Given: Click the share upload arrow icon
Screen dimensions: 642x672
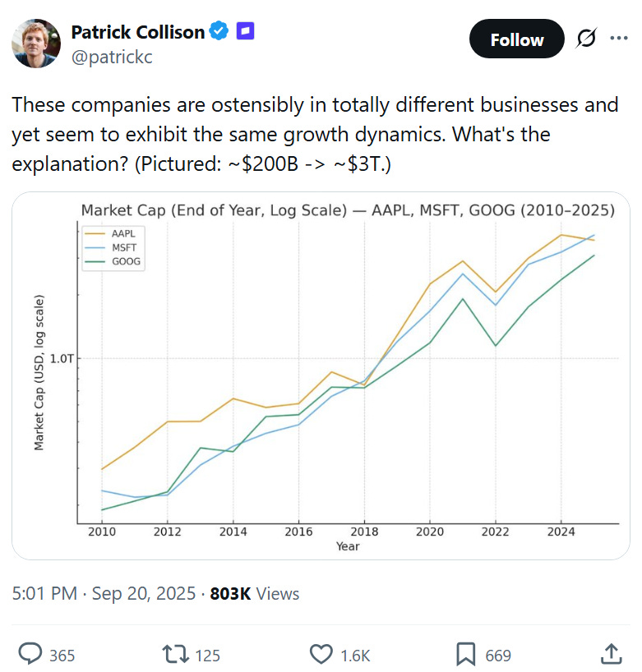Looking at the screenshot, I should (611, 654).
